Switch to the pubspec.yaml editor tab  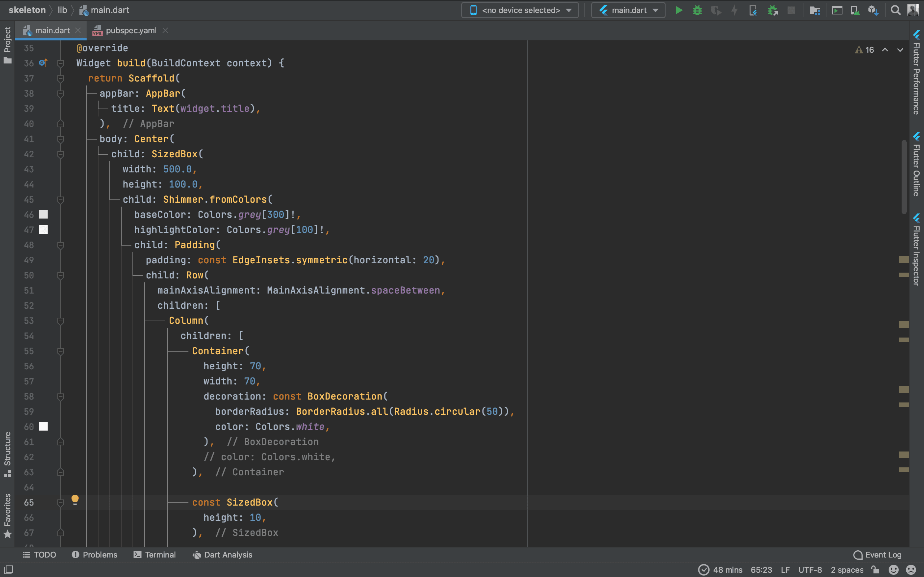pos(131,31)
